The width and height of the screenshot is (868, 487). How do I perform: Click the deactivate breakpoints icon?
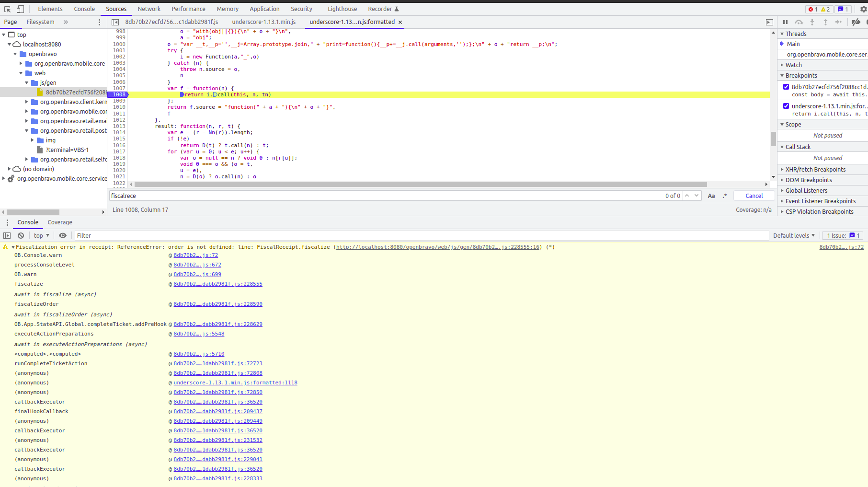[x=856, y=22]
